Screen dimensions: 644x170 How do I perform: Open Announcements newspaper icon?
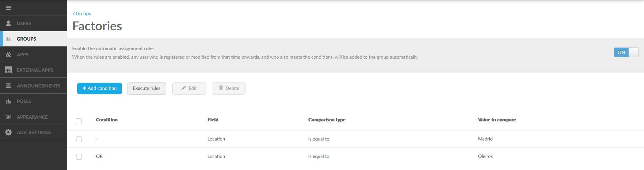tap(9, 86)
